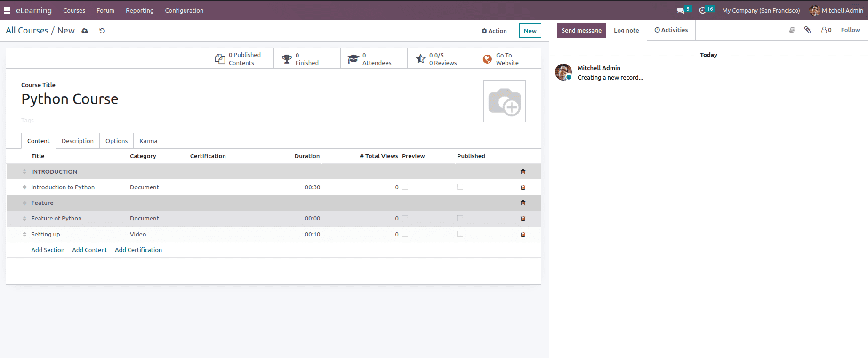Toggle Published for Feature of Python

pos(460,219)
